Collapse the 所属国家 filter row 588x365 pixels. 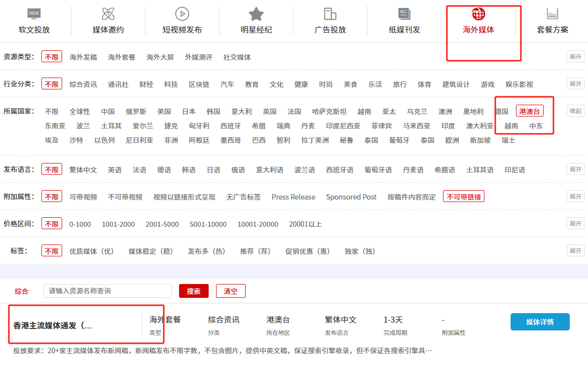tap(575, 111)
